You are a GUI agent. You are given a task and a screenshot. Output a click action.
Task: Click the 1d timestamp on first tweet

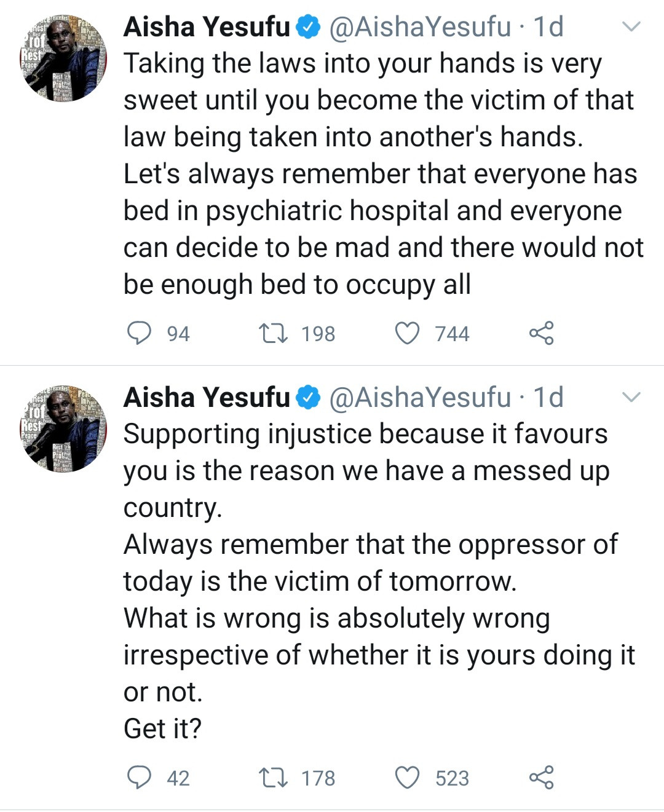[548, 27]
